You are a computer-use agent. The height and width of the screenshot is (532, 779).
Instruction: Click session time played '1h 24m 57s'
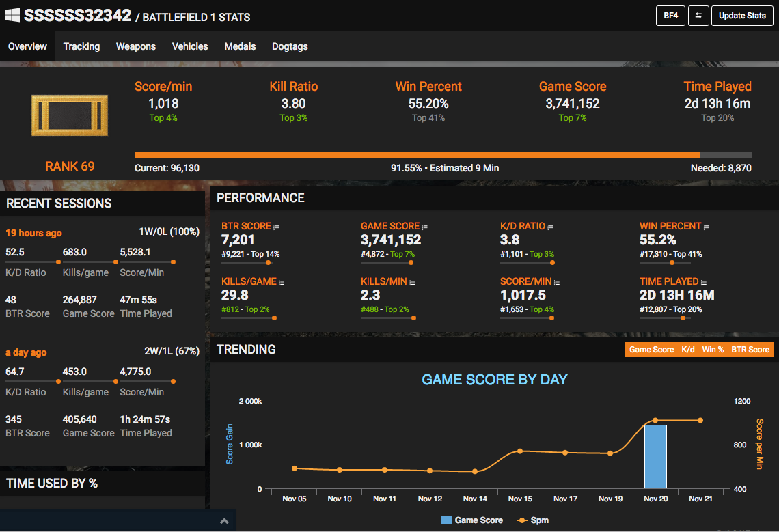[145, 420]
